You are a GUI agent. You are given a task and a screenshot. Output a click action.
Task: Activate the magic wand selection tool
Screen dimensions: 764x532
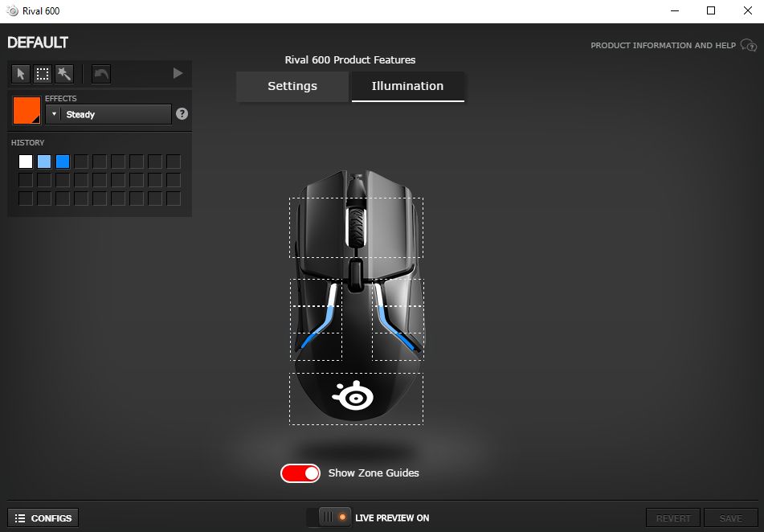tap(63, 74)
